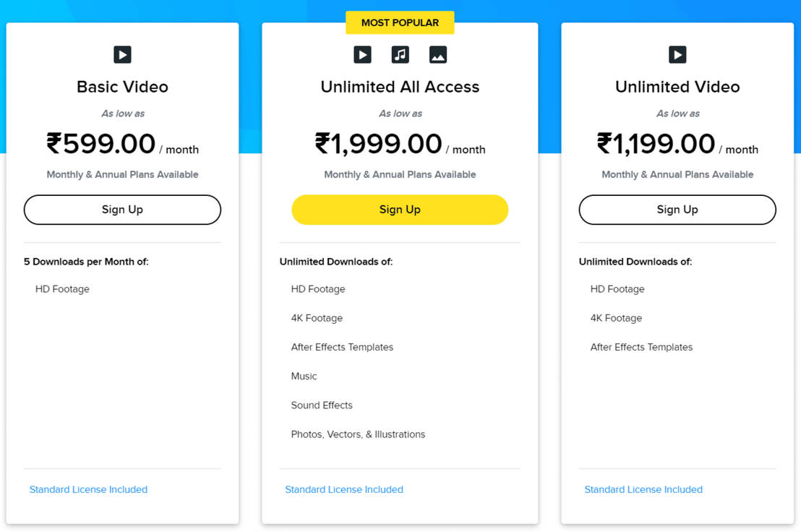Select HD Footage in the Basic Video list
Image resolution: width=801 pixels, height=532 pixels.
[62, 288]
